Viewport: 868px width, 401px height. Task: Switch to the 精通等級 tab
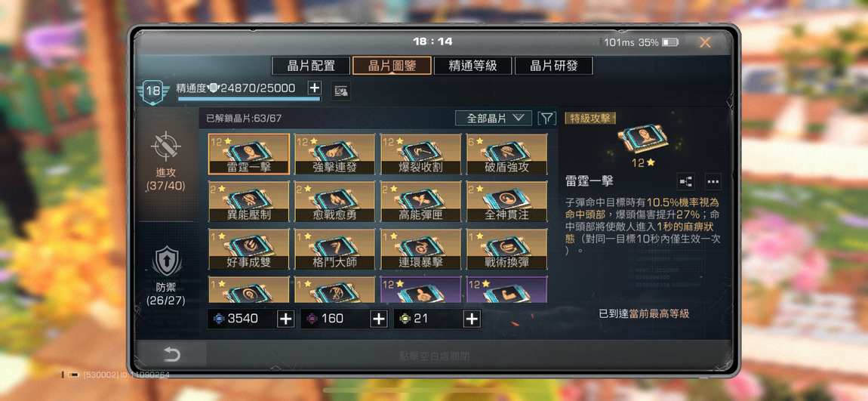pos(472,66)
